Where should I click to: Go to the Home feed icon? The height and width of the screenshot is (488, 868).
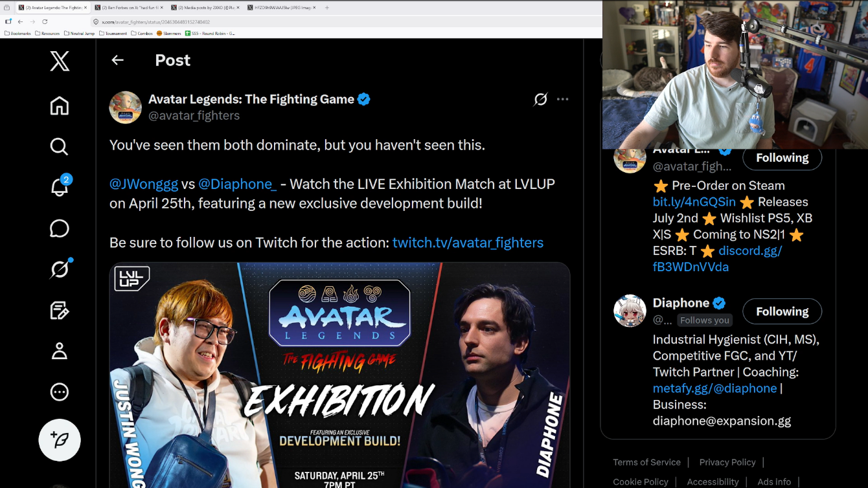[x=60, y=105]
